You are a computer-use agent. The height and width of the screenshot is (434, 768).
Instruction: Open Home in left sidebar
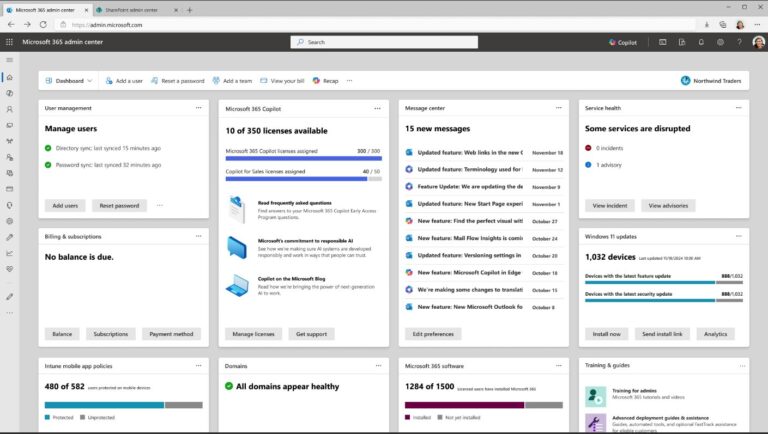tap(9, 77)
